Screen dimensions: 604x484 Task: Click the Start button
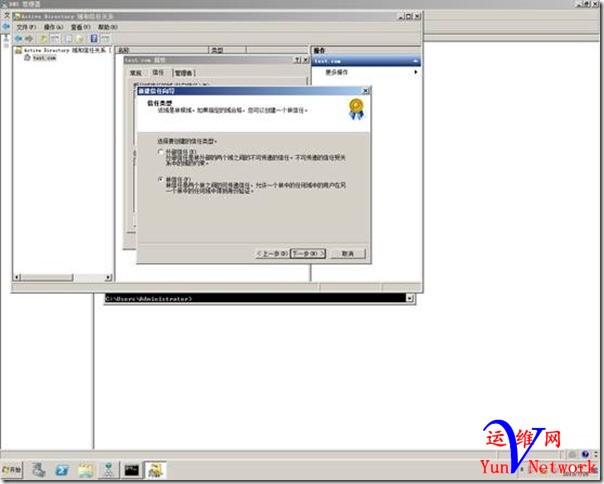12,470
